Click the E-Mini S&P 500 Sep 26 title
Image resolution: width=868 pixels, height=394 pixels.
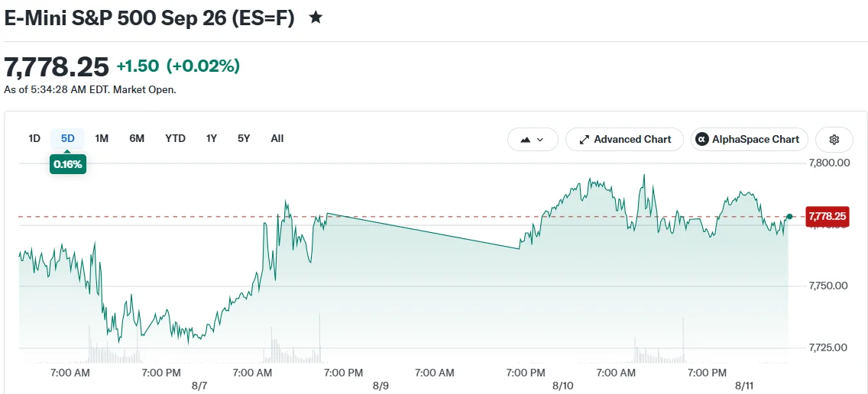pyautogui.click(x=150, y=18)
